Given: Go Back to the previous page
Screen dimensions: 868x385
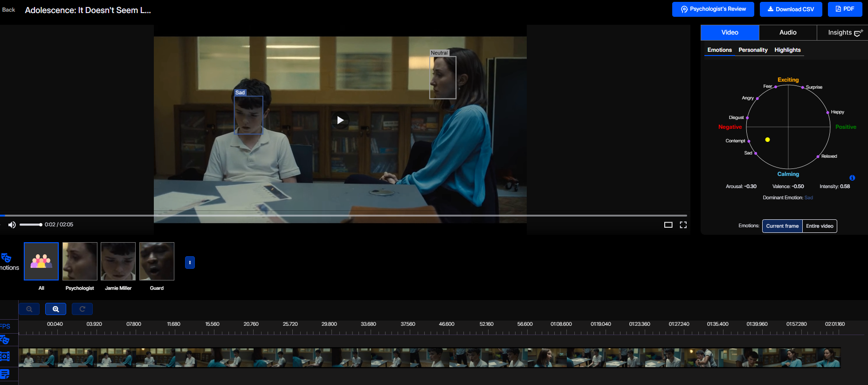Looking at the screenshot, I should (x=8, y=10).
